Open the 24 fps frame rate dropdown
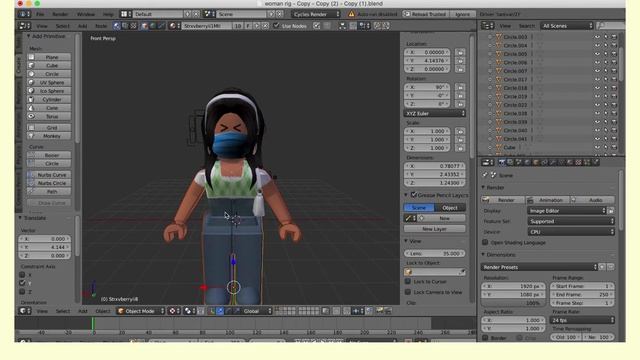 coord(582,320)
